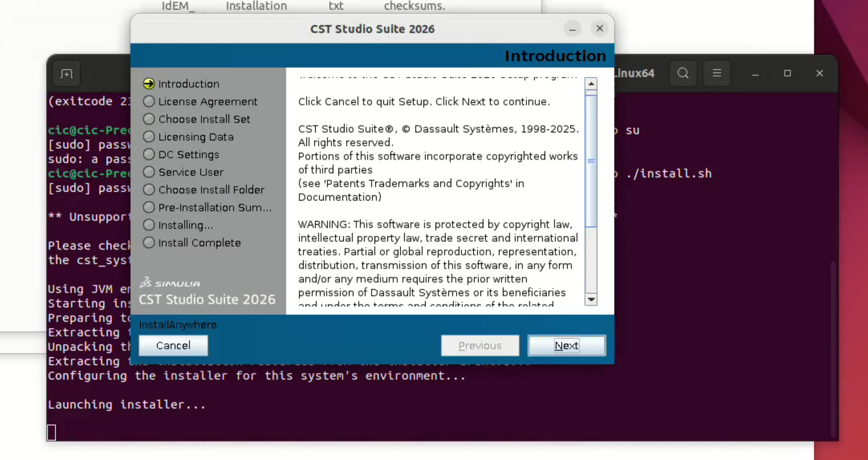Click the 'Service User' step label
This screenshot has width=868, height=460.
point(191,172)
